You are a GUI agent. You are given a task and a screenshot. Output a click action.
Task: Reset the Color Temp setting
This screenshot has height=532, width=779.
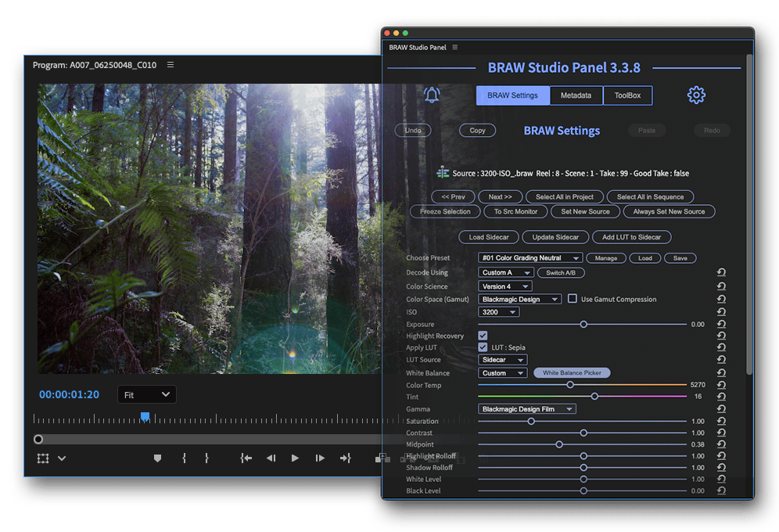click(x=720, y=385)
